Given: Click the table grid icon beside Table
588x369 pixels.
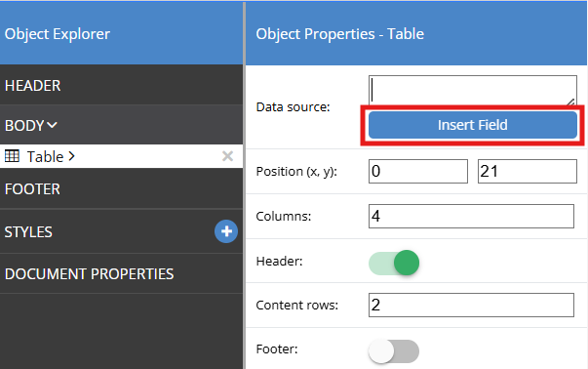Looking at the screenshot, I should pyautogui.click(x=12, y=156).
